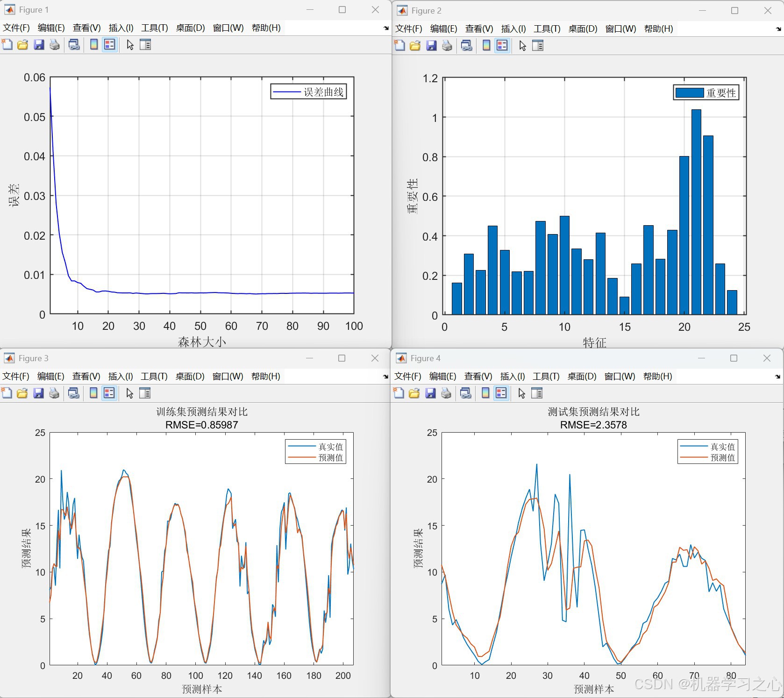
Task: Open 插入(I) menu in Figure 4
Action: (513, 376)
